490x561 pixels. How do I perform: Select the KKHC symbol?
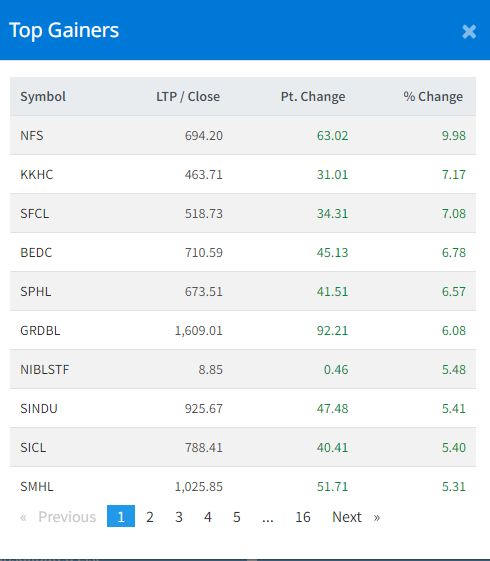pyautogui.click(x=36, y=175)
